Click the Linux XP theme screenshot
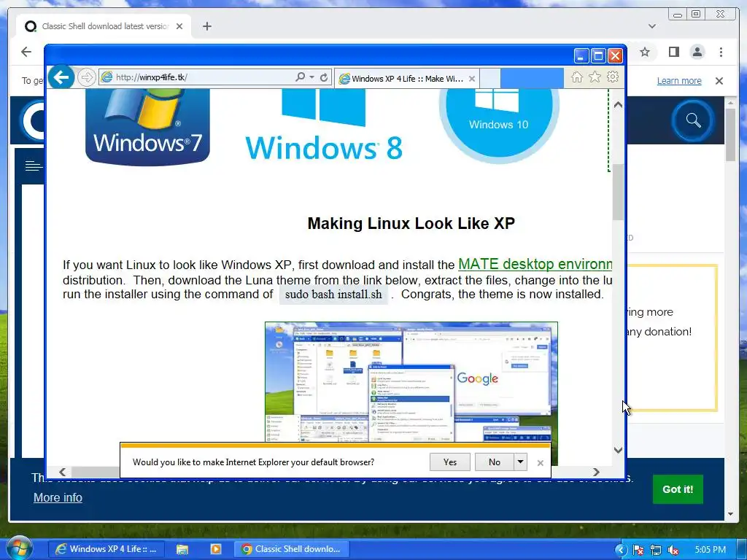 pos(411,381)
